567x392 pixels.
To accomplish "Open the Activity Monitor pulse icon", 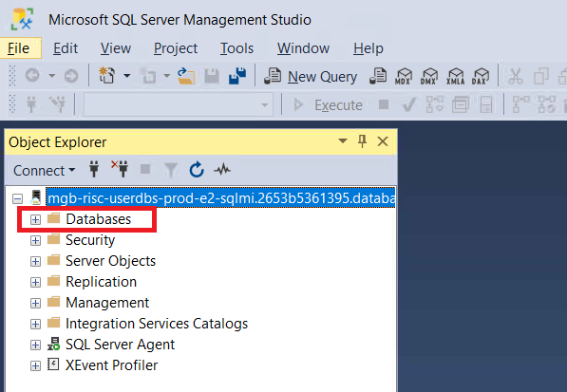I will (x=222, y=170).
